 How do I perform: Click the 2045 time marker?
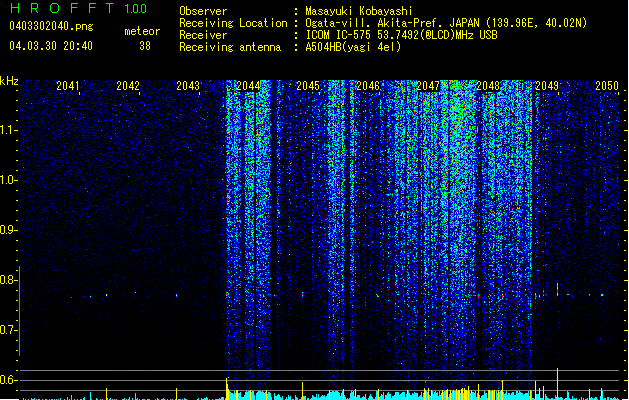[308, 86]
